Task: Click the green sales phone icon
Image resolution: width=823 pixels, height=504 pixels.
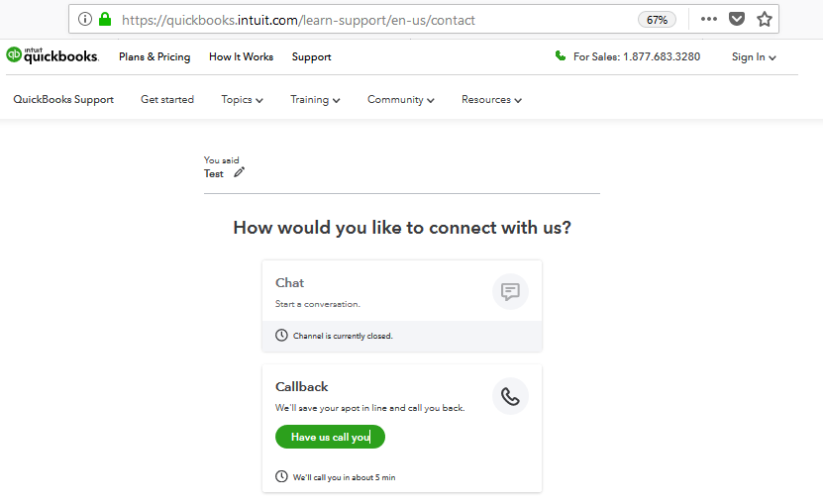Action: pyautogui.click(x=561, y=55)
